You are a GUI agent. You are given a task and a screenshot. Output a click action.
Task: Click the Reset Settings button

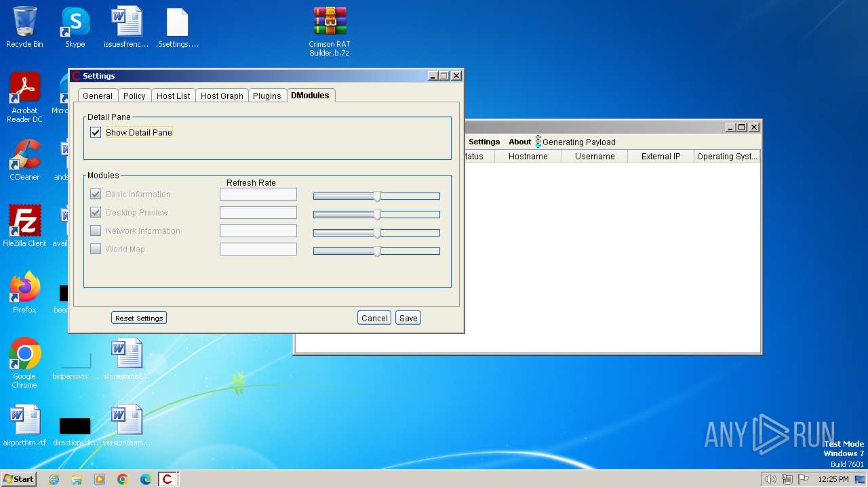coord(139,318)
